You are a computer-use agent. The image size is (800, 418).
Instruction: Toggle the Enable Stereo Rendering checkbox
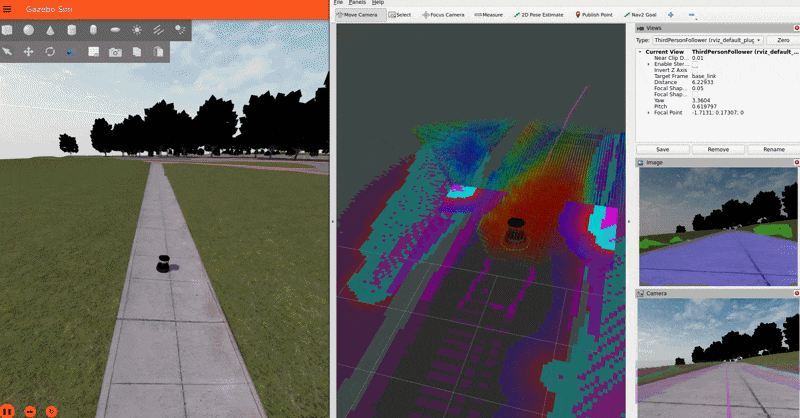pos(695,63)
